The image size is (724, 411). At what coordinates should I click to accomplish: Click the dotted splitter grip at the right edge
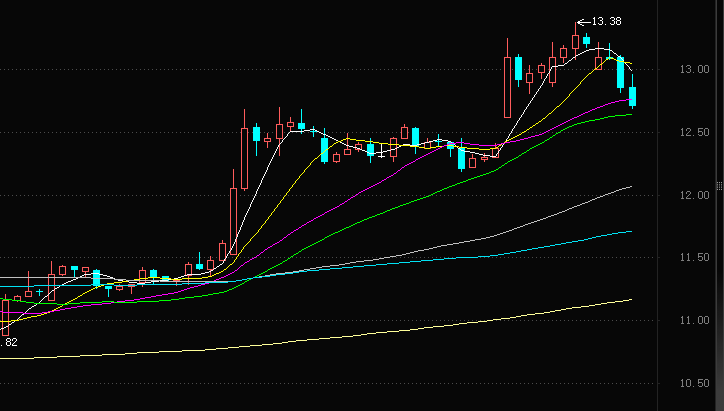click(719, 186)
